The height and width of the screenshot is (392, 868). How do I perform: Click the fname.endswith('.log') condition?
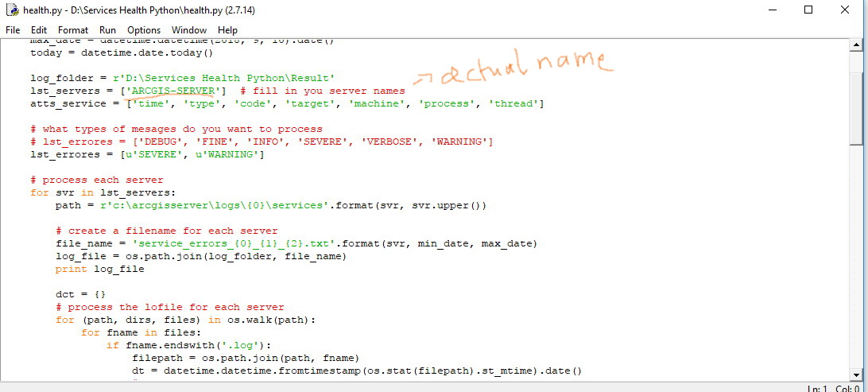[196, 346]
